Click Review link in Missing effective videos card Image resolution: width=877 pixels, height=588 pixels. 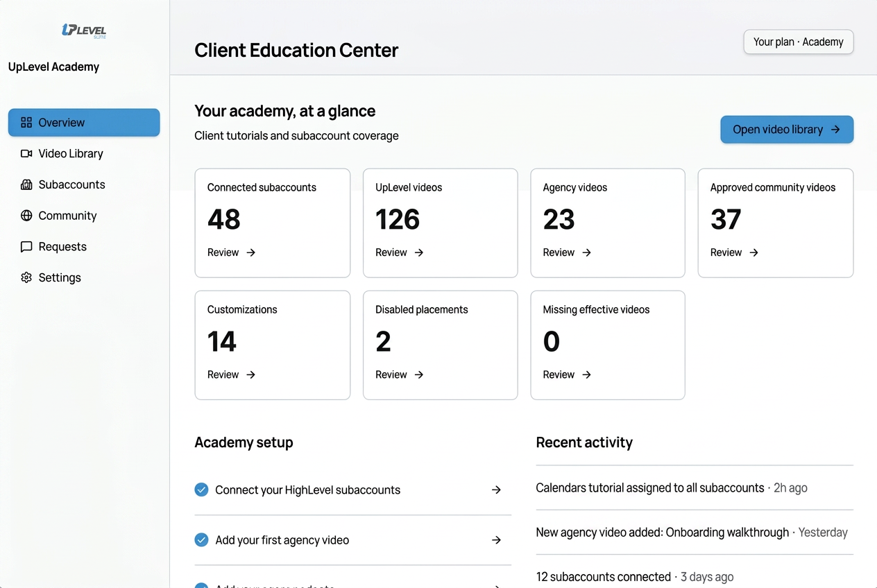[x=567, y=374]
